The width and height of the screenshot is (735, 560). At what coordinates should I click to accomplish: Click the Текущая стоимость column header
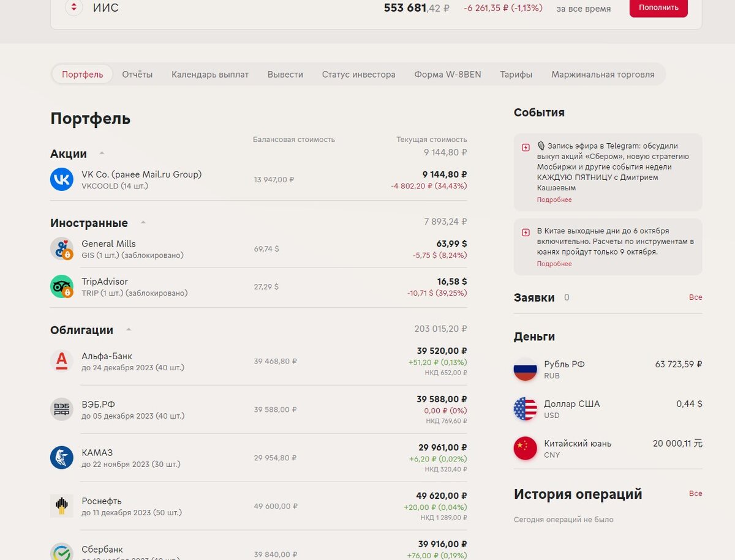coord(432,140)
